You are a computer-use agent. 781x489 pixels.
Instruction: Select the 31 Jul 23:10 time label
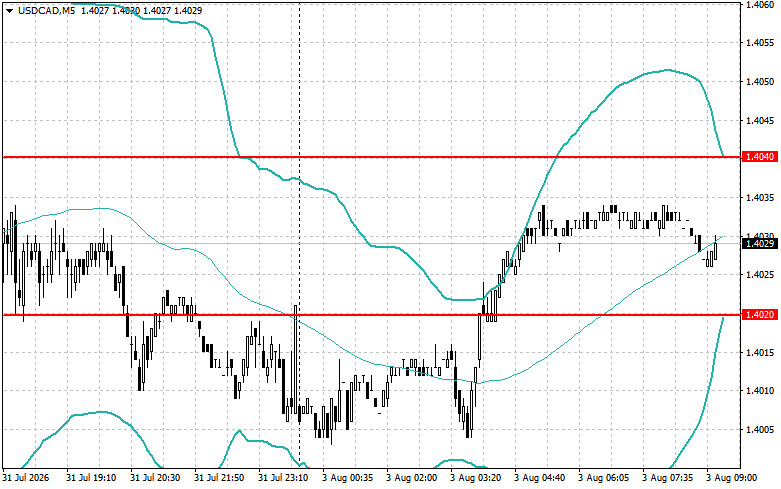tap(283, 478)
